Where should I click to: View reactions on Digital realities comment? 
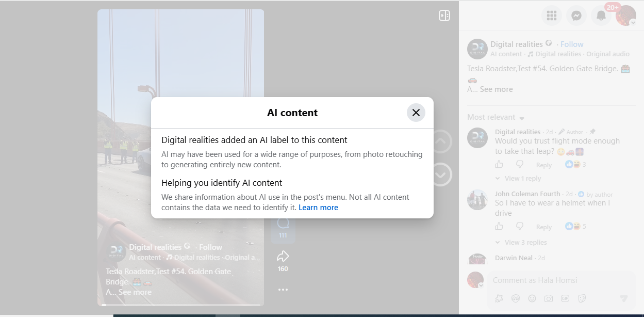pos(575,165)
